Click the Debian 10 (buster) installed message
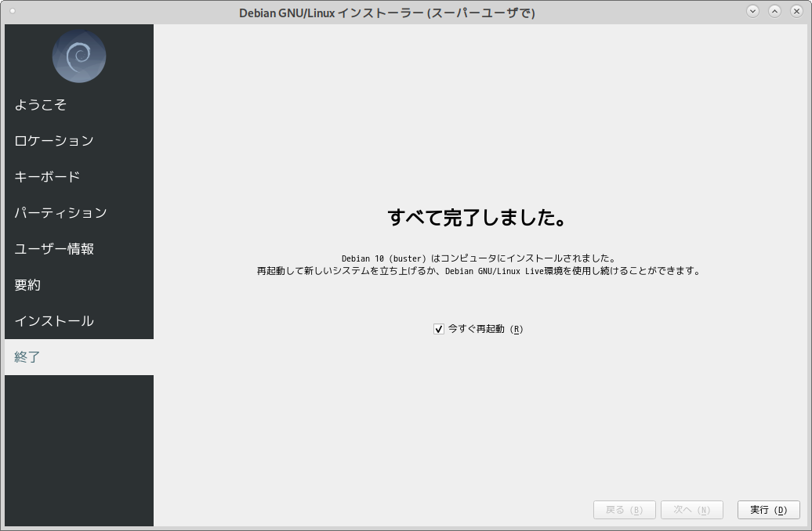Viewport: 812px width, 531px height. coord(478,258)
